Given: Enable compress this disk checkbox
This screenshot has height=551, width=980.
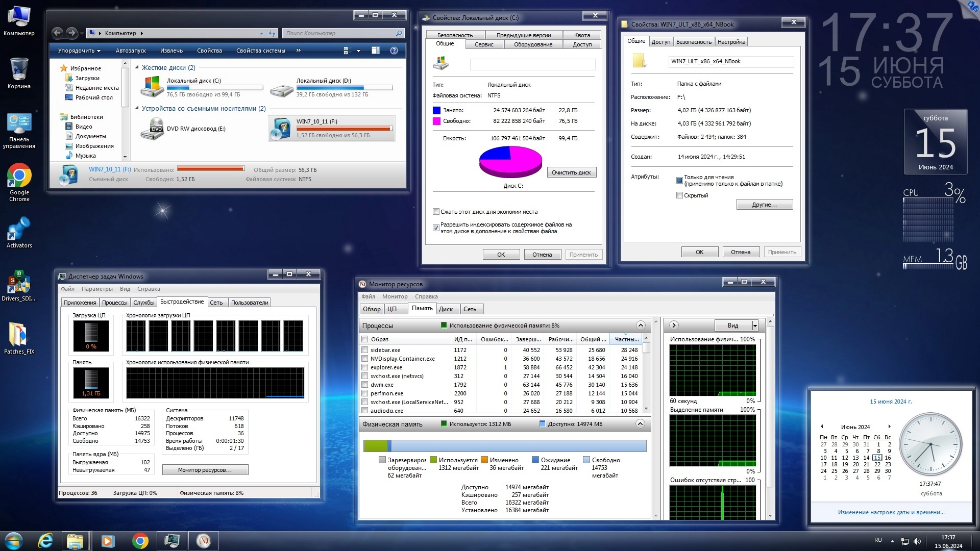Looking at the screenshot, I should coord(436,212).
